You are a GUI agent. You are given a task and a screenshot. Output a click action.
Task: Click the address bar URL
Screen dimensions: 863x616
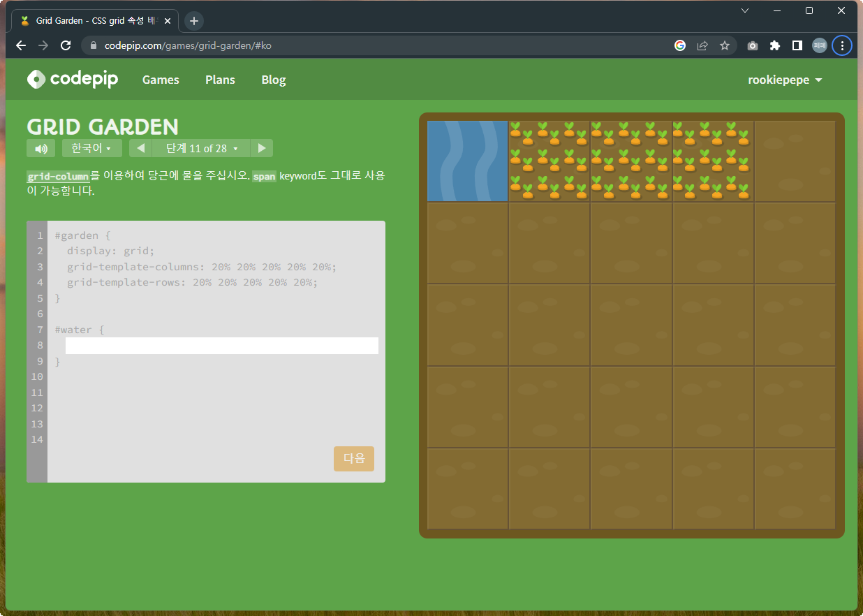click(188, 45)
